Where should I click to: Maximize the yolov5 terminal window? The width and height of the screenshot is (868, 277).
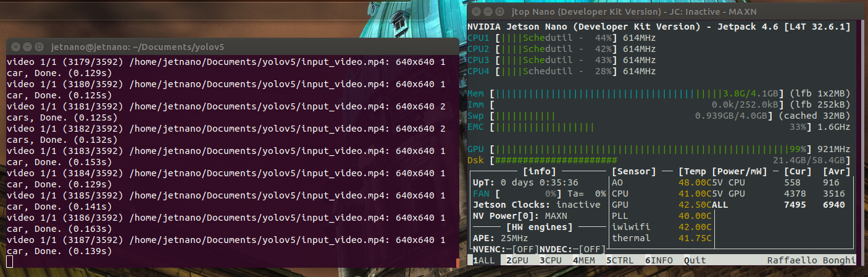tap(38, 47)
